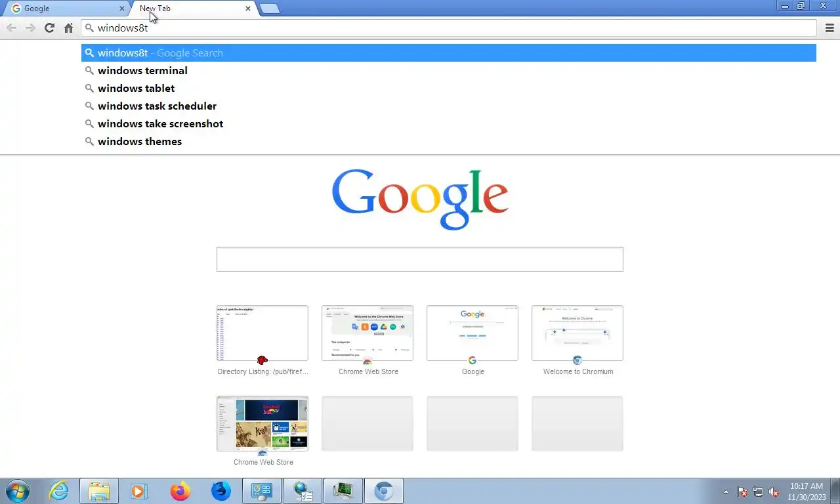Image resolution: width=840 pixels, height=504 pixels.
Task: Click the Forward navigation arrow
Action: pos(30,28)
